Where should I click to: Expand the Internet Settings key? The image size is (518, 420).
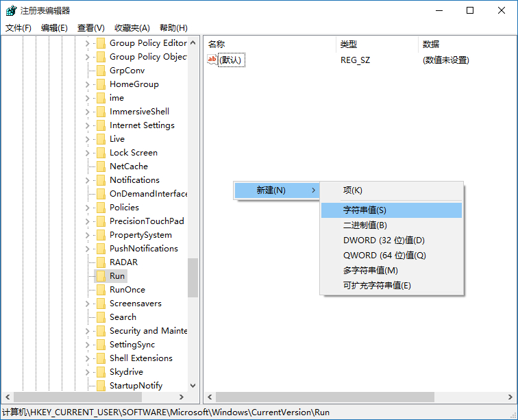pos(87,125)
